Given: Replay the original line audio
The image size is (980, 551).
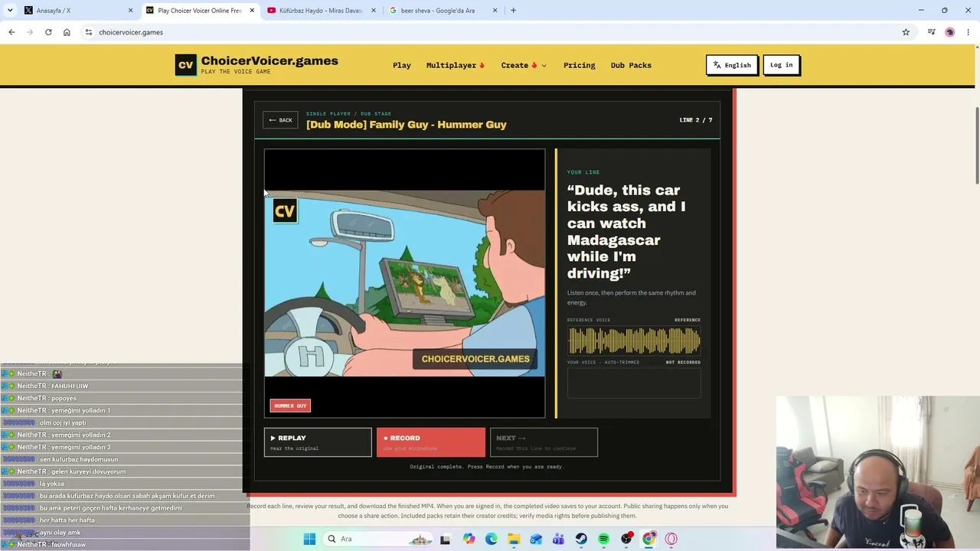Looking at the screenshot, I should pos(318,442).
